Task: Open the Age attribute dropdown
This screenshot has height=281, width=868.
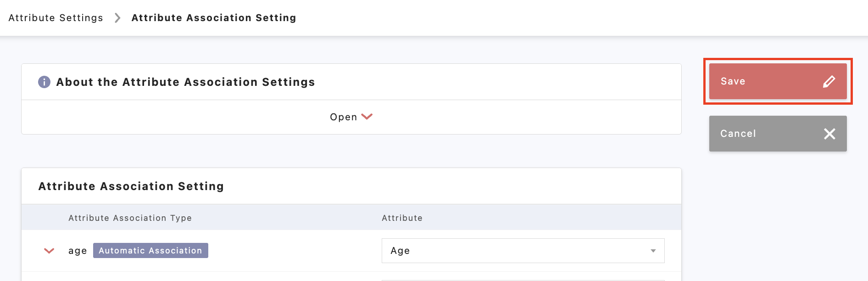Action: click(x=523, y=251)
